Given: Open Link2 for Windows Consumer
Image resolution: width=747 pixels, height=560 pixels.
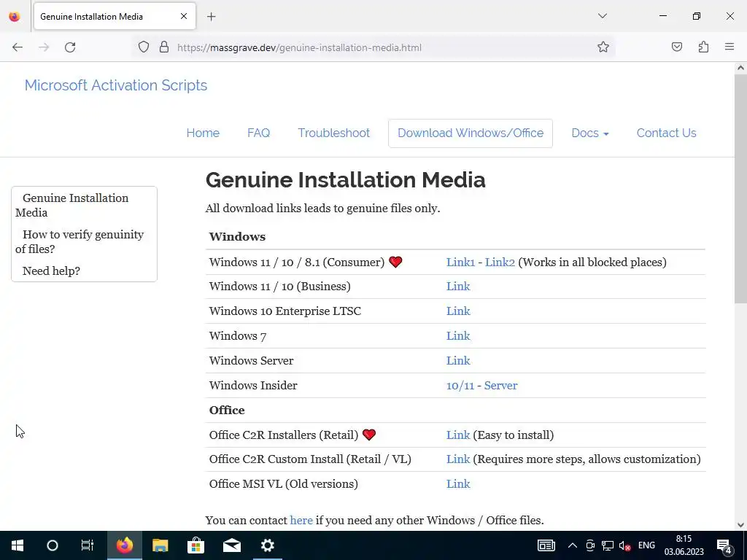Looking at the screenshot, I should [500, 262].
